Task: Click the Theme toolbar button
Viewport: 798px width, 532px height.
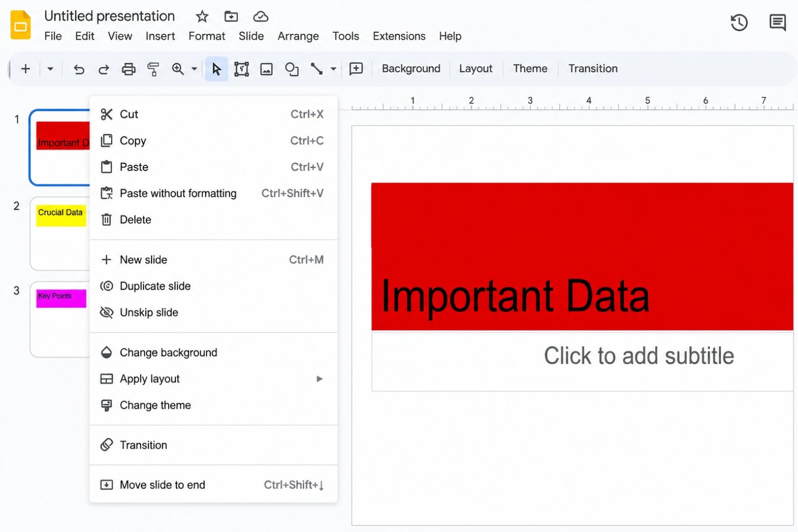Action: coord(530,69)
